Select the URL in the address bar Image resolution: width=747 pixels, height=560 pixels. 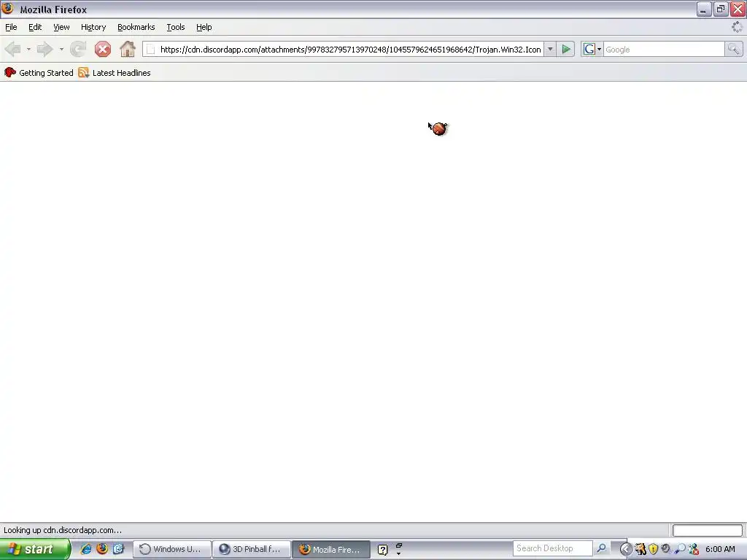coord(350,50)
